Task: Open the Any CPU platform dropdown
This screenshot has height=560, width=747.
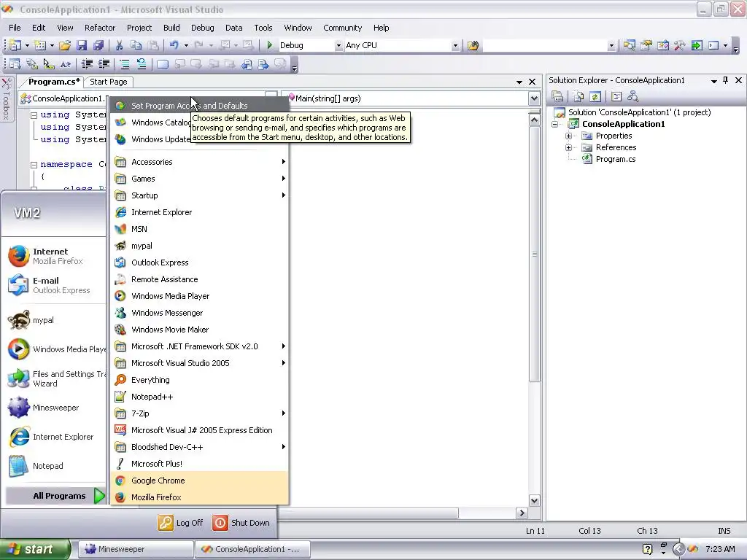Action: pyautogui.click(x=455, y=45)
